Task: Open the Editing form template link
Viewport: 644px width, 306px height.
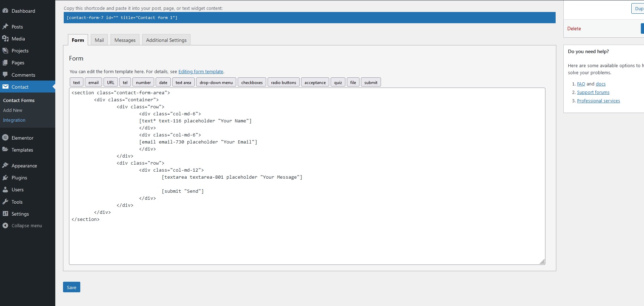Action: tap(201, 72)
